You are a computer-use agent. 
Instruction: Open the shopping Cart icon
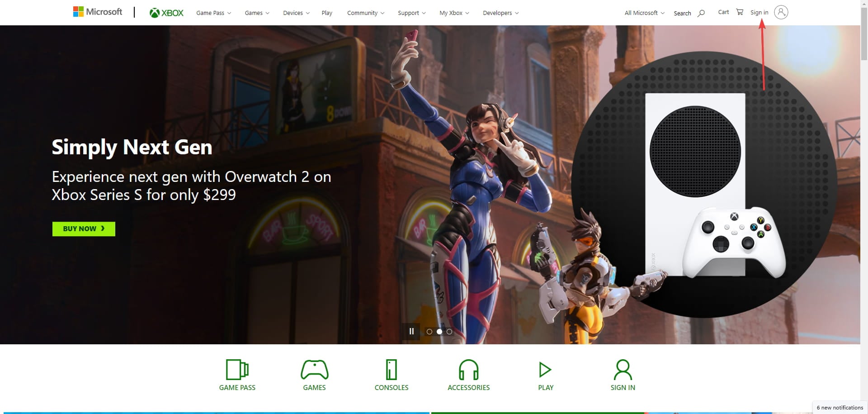(740, 12)
